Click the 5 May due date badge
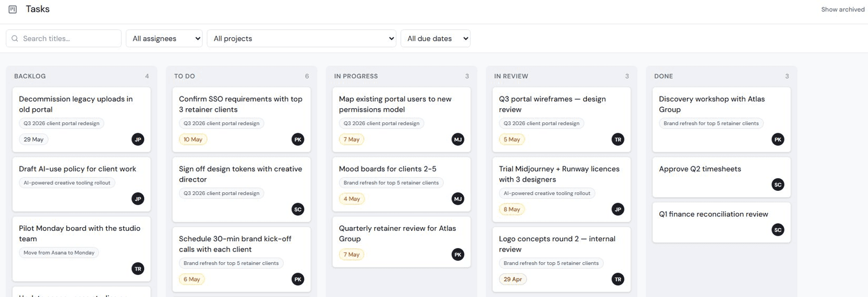The height and width of the screenshot is (297, 868). click(512, 139)
